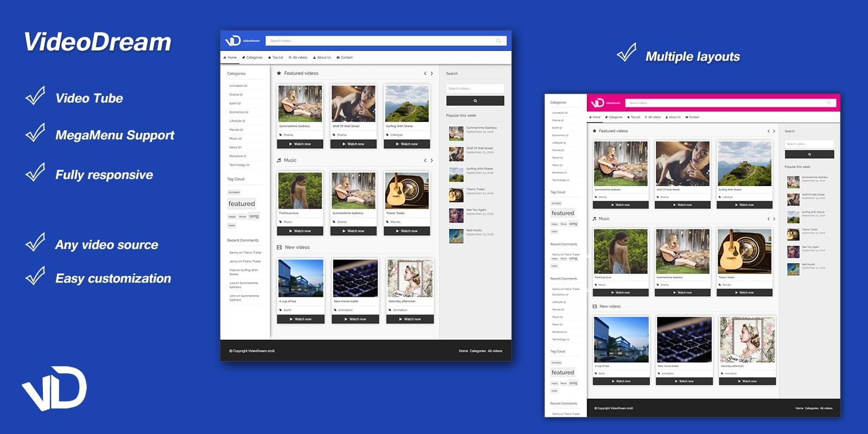868x434 pixels.
Task: Watch now under New movie trailer, pink-header mockup
Action: 684,381
